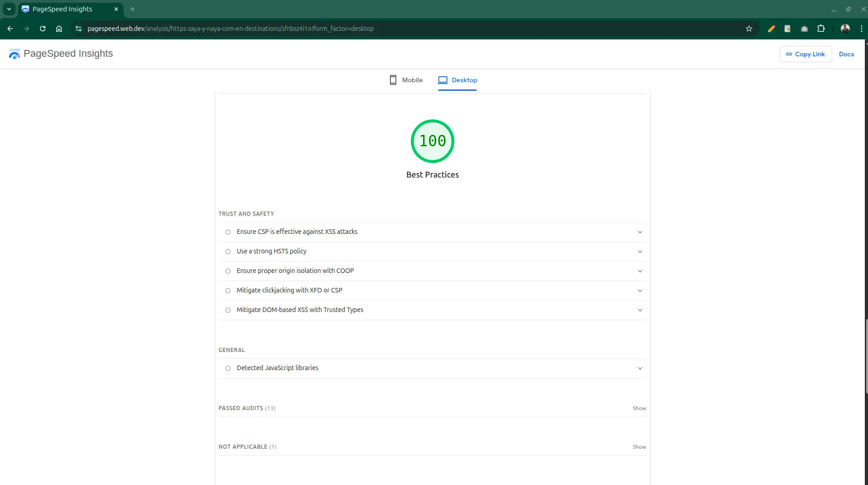868x485 pixels.
Task: Go to the browser home page icon
Action: coord(59,29)
